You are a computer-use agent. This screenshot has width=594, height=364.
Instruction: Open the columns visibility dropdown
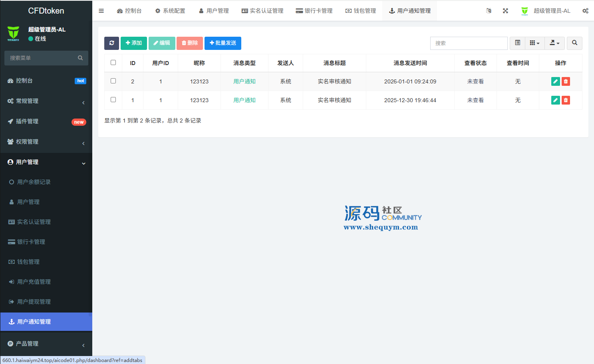point(534,43)
